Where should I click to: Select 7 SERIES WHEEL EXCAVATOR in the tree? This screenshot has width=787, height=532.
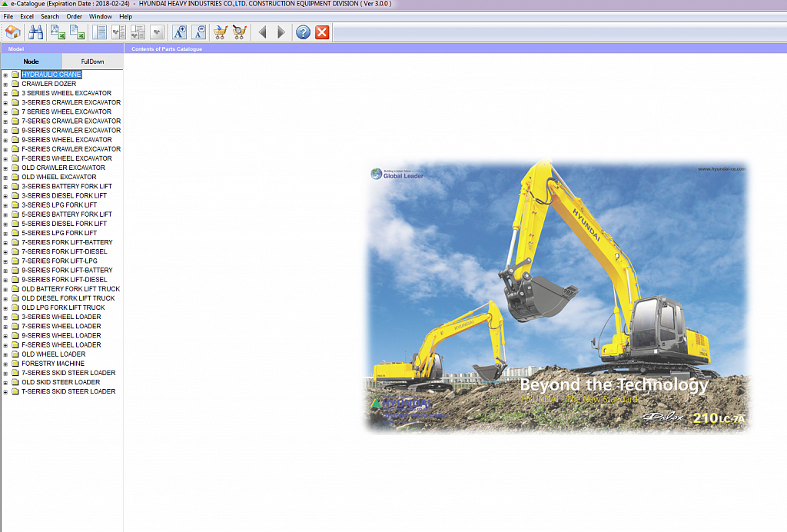click(x=66, y=112)
